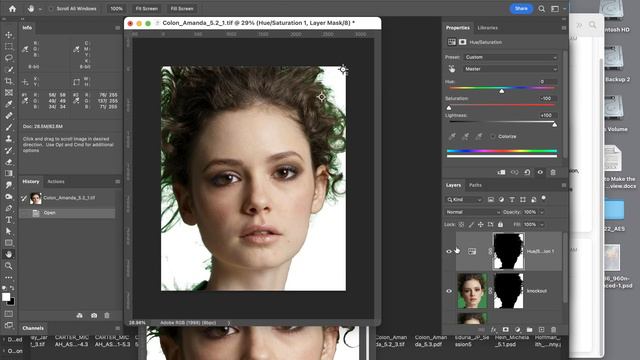Select the Brush tool
This screenshot has height=360, width=640.
click(x=9, y=127)
